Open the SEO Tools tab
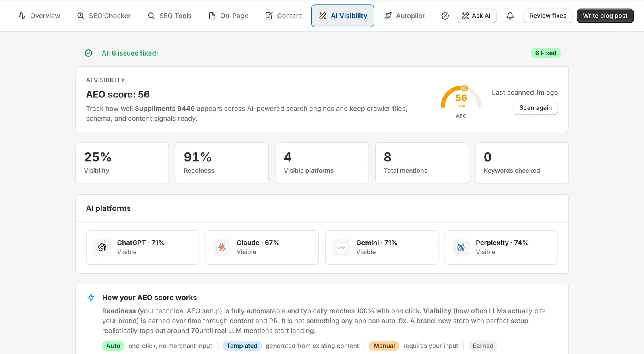Image resolution: width=644 pixels, height=354 pixels. point(169,16)
